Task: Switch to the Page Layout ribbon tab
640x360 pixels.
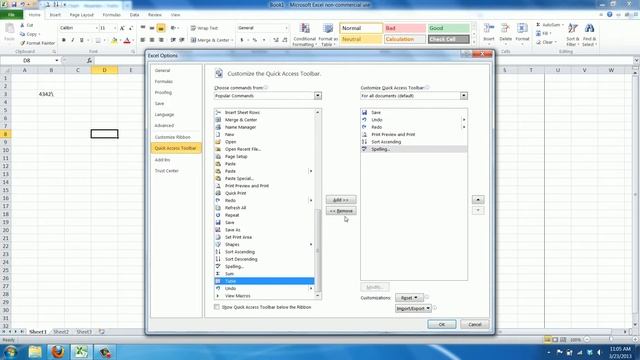Action: (x=82, y=15)
